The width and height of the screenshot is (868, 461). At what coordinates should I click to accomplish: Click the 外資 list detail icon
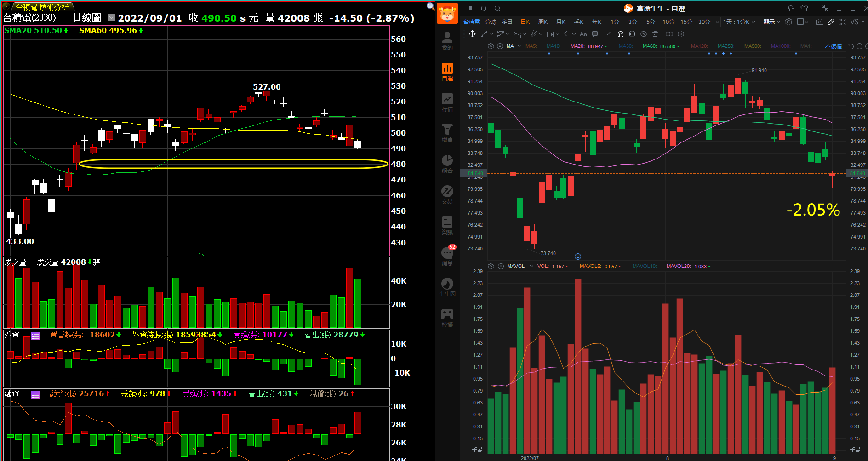pyautogui.click(x=35, y=336)
